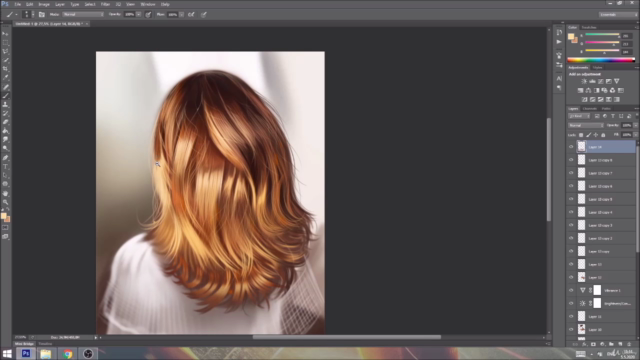Select the Eraser tool
The image size is (640, 360).
[5, 122]
